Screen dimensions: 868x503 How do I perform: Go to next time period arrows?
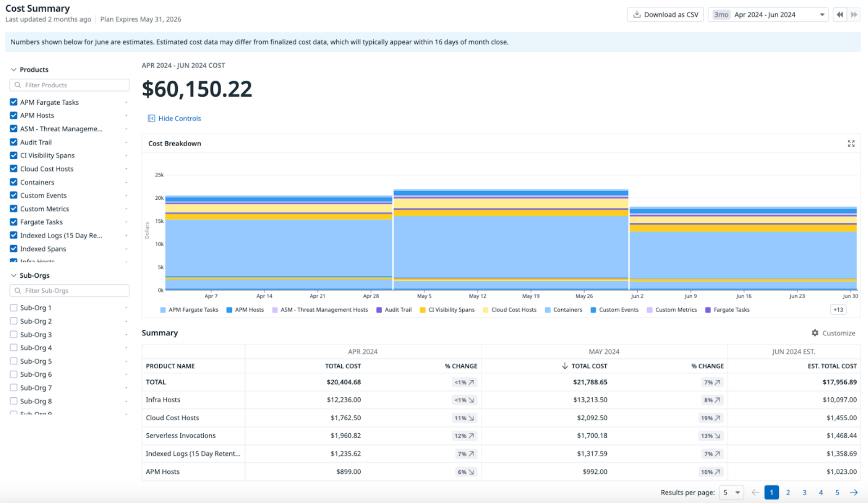click(854, 14)
